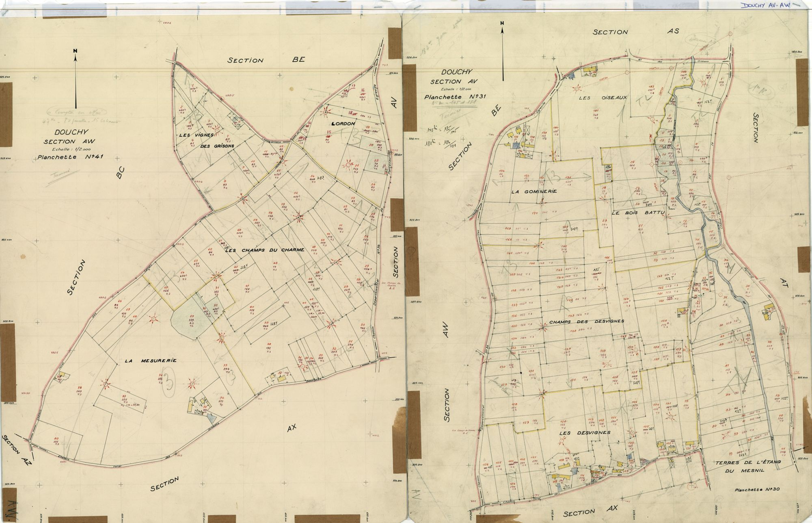Click the "TERRES DE L'ÉTANG" label
The height and width of the screenshot is (523, 812).
747,462
